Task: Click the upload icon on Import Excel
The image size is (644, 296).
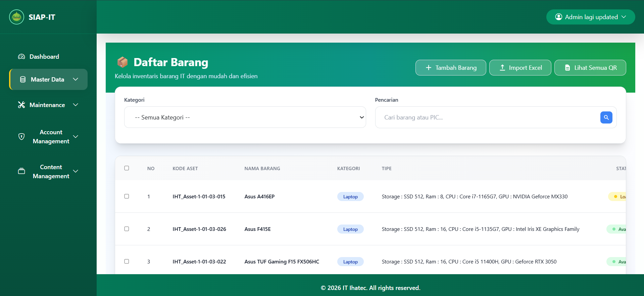Action: pyautogui.click(x=502, y=68)
